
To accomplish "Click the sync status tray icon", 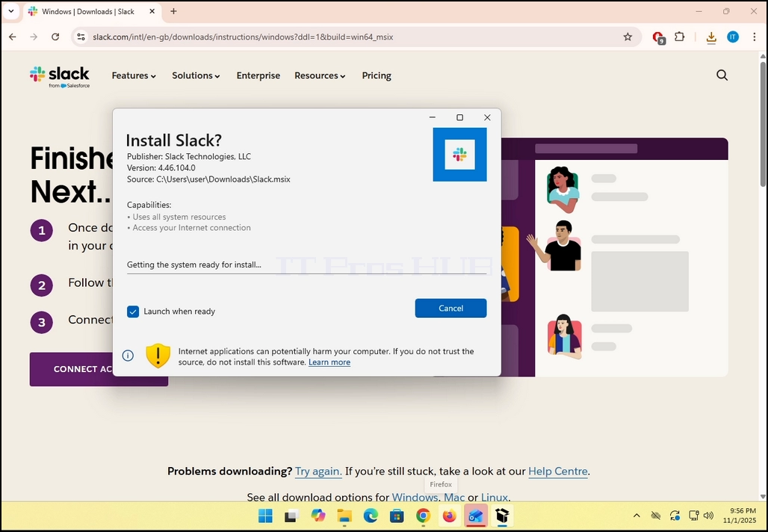I will pyautogui.click(x=675, y=516).
